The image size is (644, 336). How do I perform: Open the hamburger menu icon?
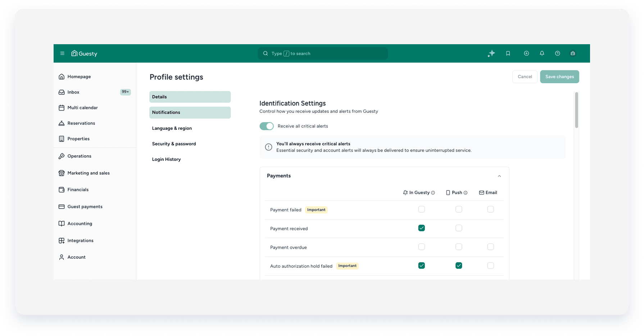point(62,54)
